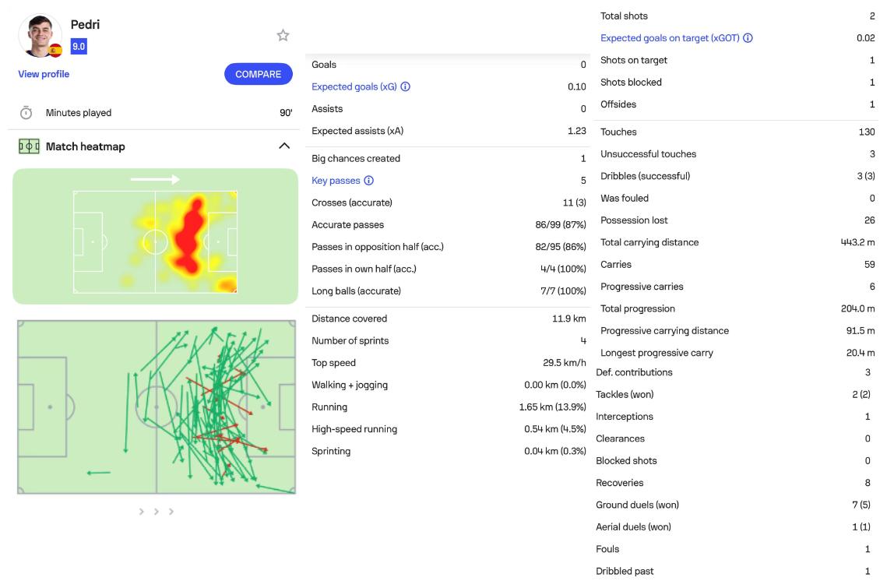The width and height of the screenshot is (887, 588).
Task: Click the Ground duels (won) label
Action: pos(638,505)
